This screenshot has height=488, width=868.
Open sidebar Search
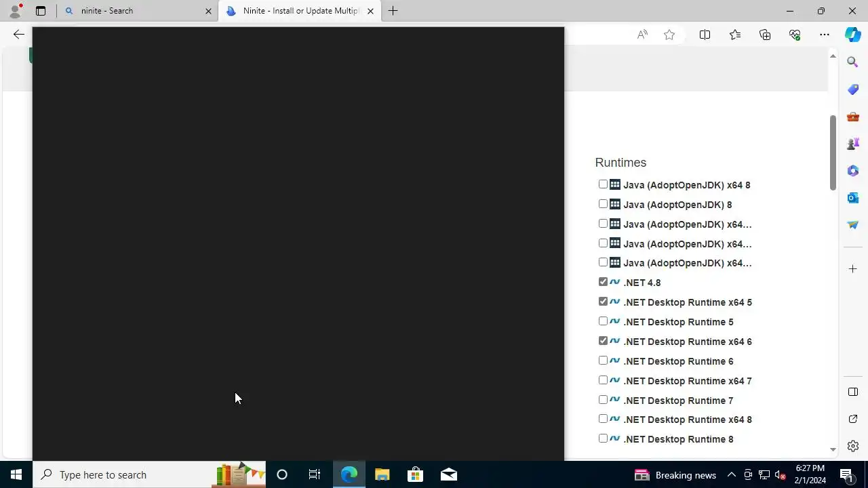click(853, 62)
